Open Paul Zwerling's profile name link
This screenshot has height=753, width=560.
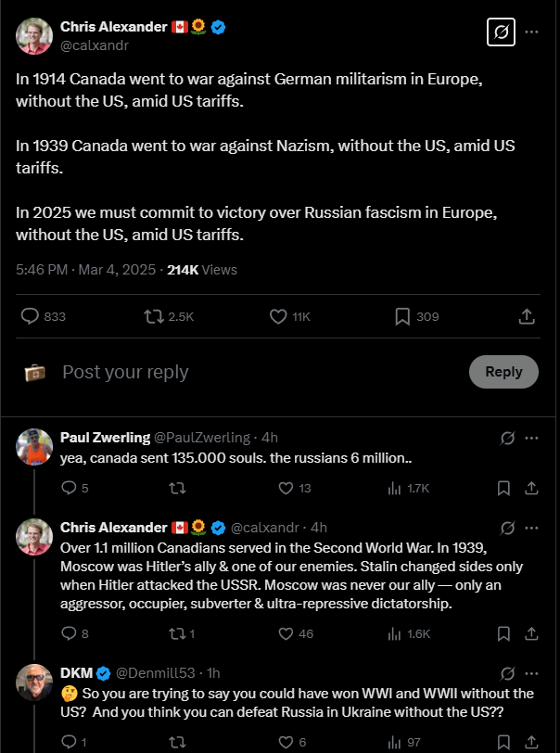click(x=105, y=438)
